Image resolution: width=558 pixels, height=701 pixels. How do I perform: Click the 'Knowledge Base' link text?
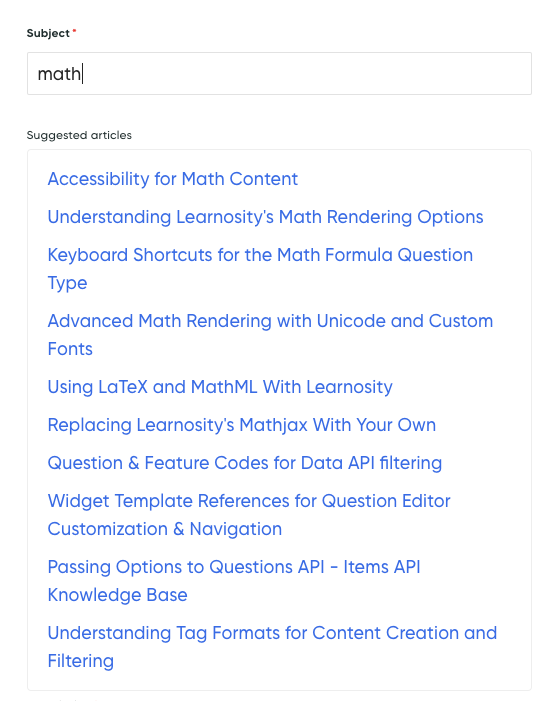pyautogui.click(x=118, y=595)
